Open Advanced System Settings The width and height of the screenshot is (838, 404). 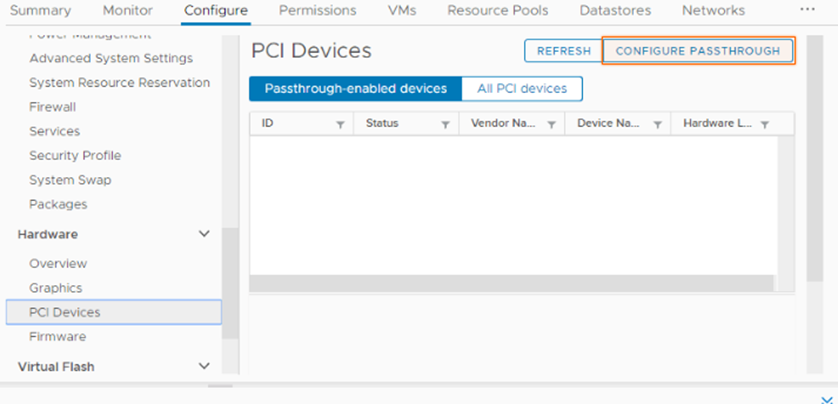pos(111,58)
